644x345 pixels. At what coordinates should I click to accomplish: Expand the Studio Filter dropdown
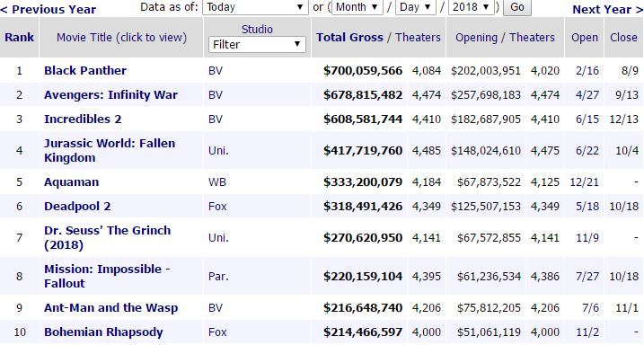pos(257,44)
